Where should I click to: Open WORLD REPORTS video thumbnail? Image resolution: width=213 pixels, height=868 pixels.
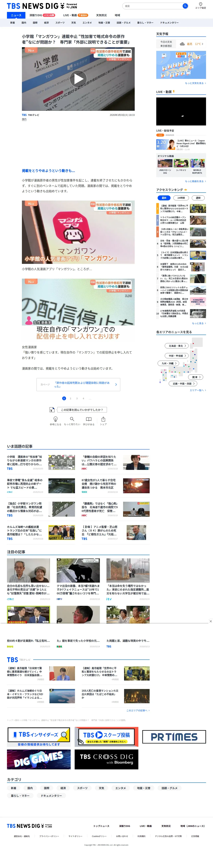click(x=197, y=163)
